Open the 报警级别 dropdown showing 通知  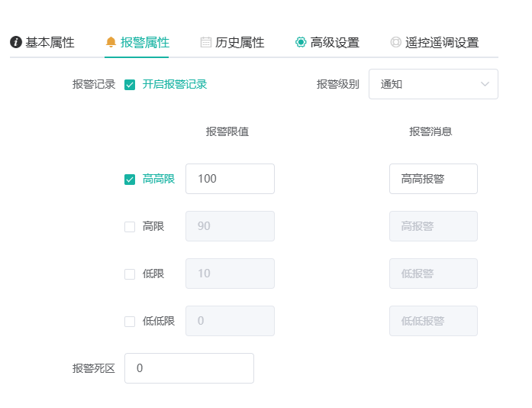(434, 84)
